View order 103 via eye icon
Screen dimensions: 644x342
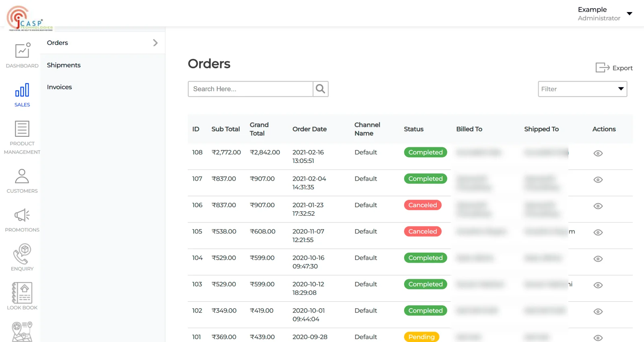[x=598, y=285]
